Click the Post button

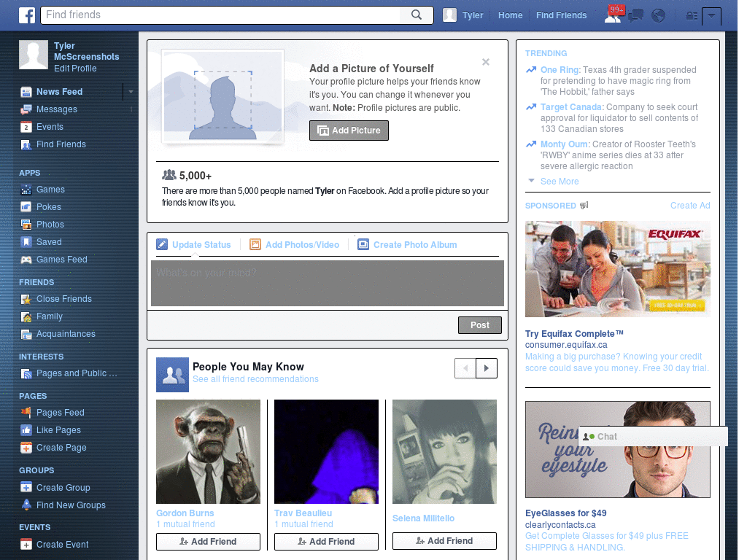[480, 324]
